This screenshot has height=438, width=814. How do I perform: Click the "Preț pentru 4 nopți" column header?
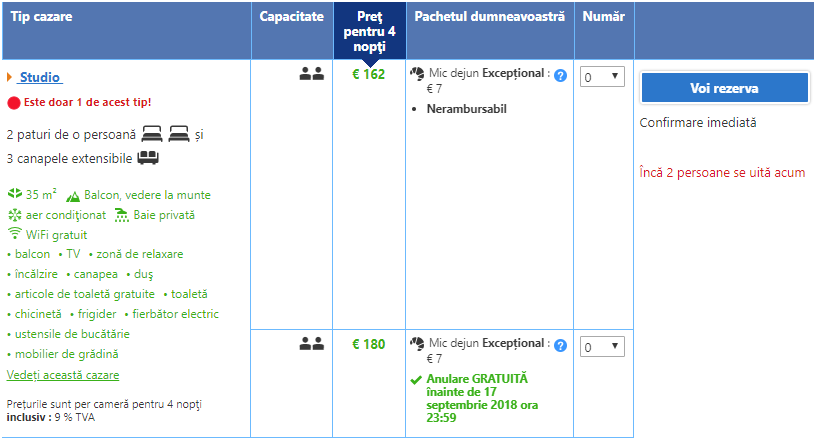tap(369, 31)
